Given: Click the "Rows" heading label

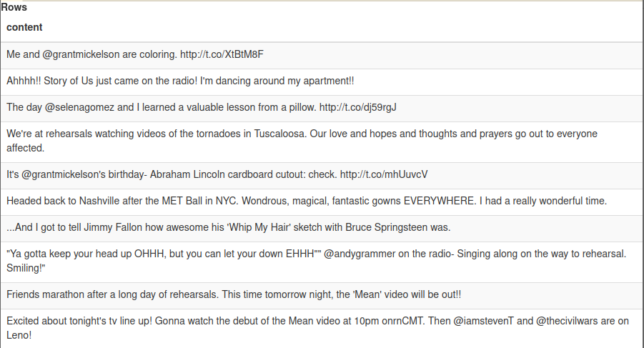Looking at the screenshot, I should 14,7.
